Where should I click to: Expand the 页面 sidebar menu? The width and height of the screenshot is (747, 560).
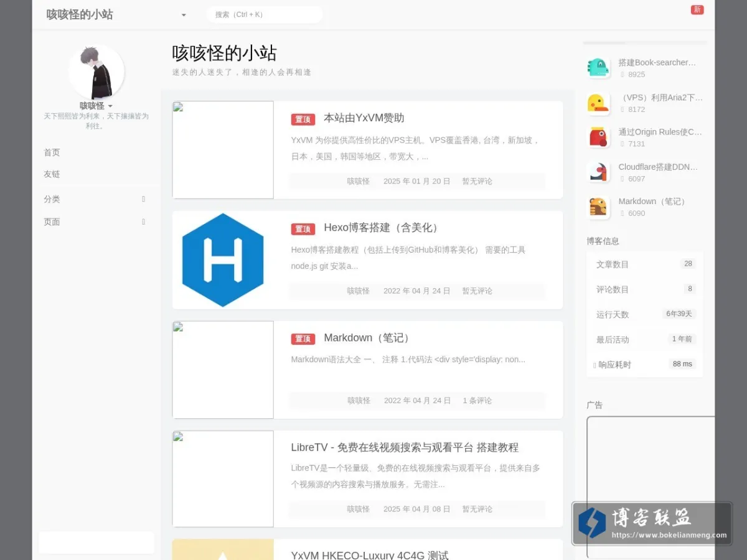[96, 222]
